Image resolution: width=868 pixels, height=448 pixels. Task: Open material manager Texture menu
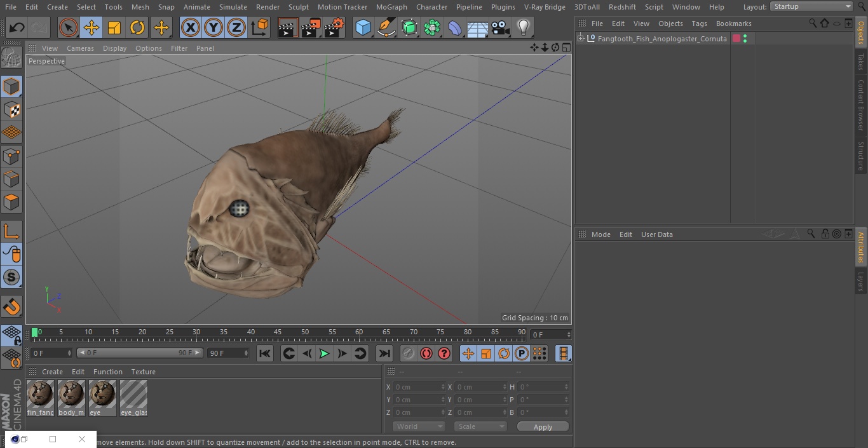point(143,372)
